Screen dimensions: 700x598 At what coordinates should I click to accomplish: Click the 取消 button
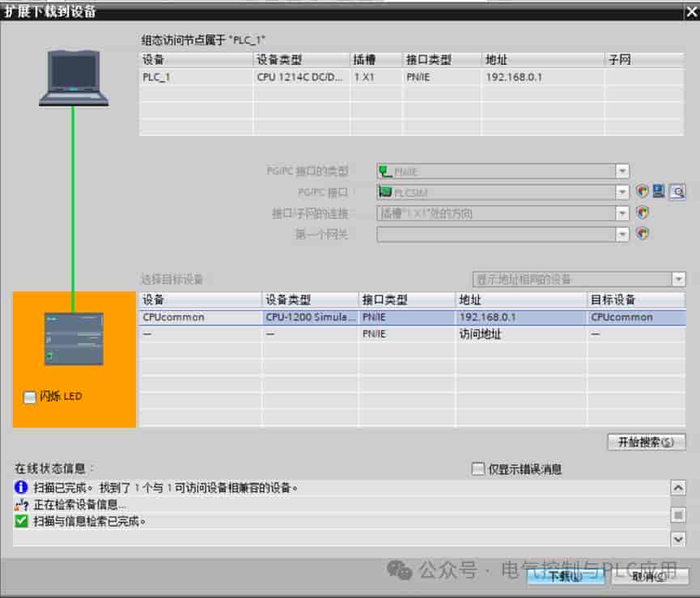pyautogui.click(x=650, y=577)
